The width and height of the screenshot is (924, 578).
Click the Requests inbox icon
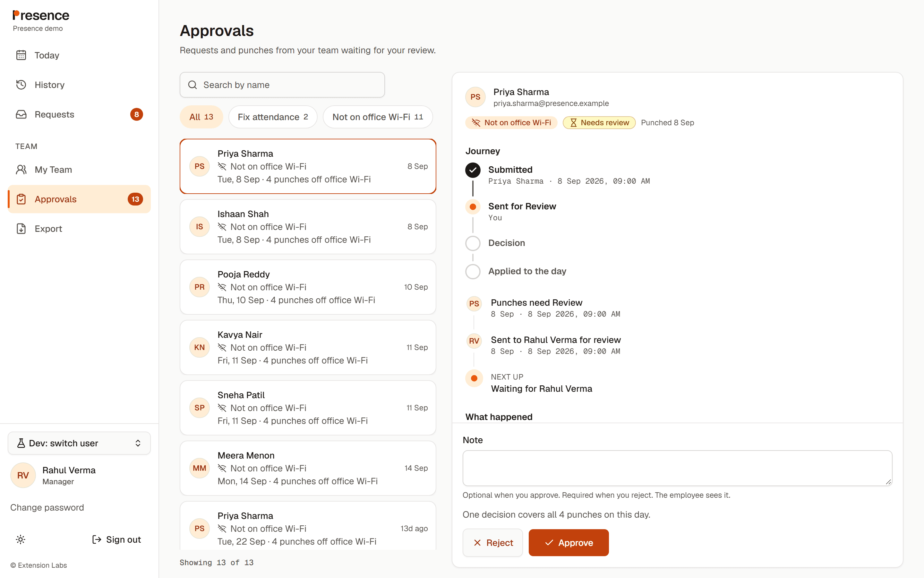21,114
